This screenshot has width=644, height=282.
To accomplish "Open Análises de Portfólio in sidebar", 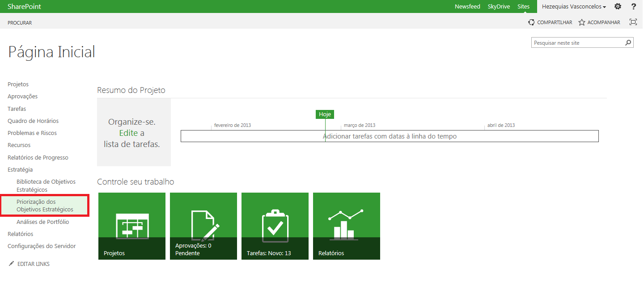I will click(x=43, y=222).
